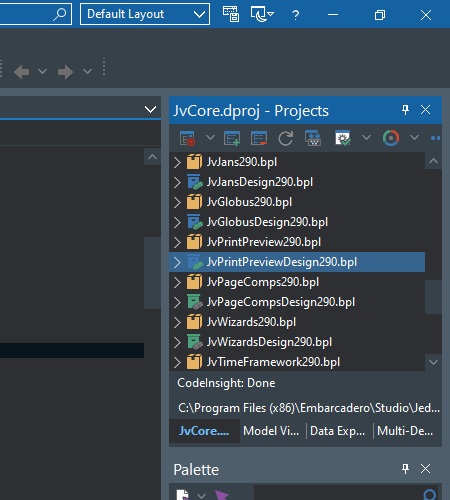Click the JvTimeFramework290.bpl package box icon

(x=194, y=362)
